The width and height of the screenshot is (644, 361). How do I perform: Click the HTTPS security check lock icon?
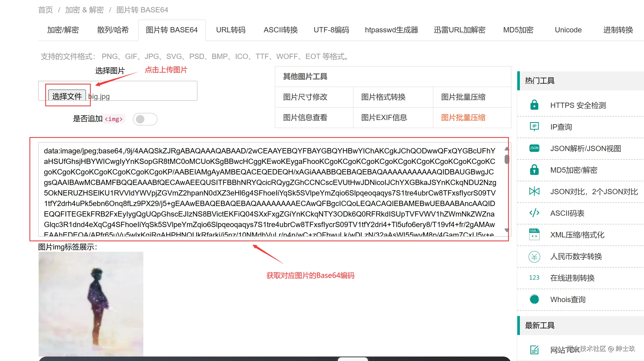point(534,105)
